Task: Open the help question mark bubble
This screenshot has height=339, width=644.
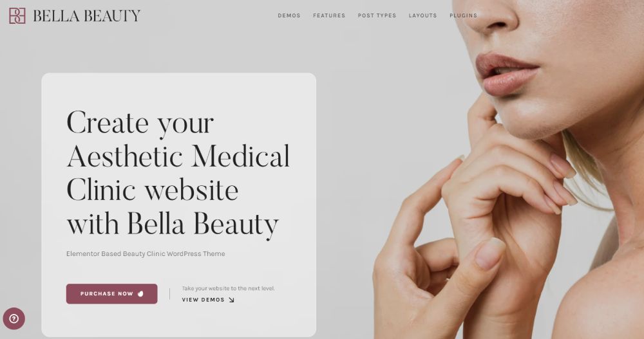Action: pos(14,318)
